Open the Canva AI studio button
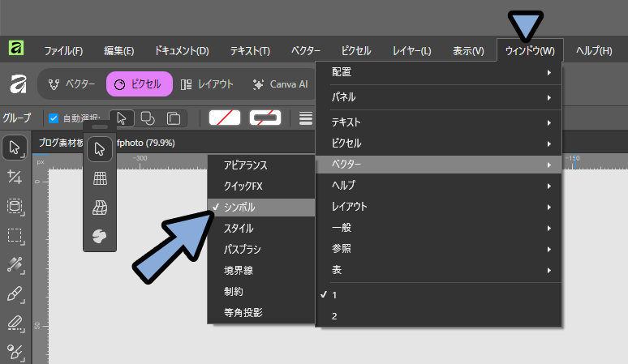The width and height of the screenshot is (628, 364). pos(280,84)
